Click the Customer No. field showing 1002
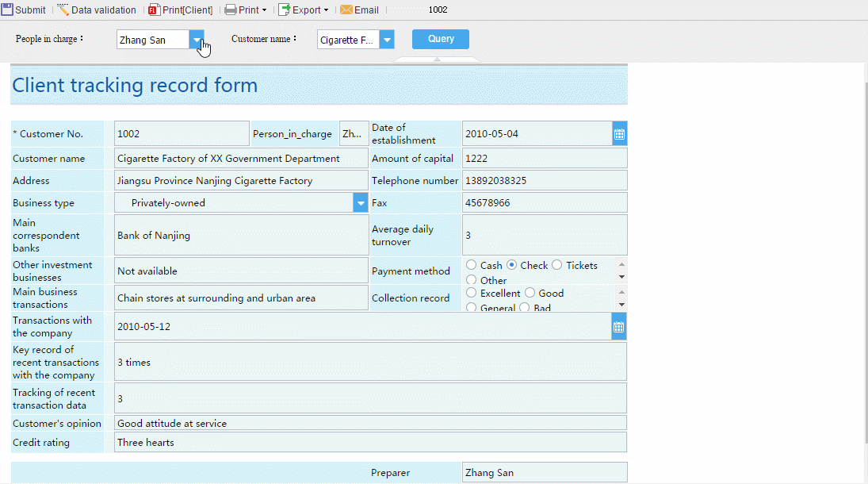Image resolution: width=868 pixels, height=484 pixels. (182, 133)
